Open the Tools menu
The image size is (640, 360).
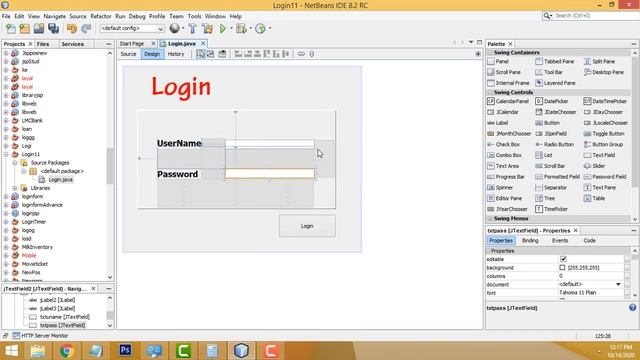click(194, 16)
